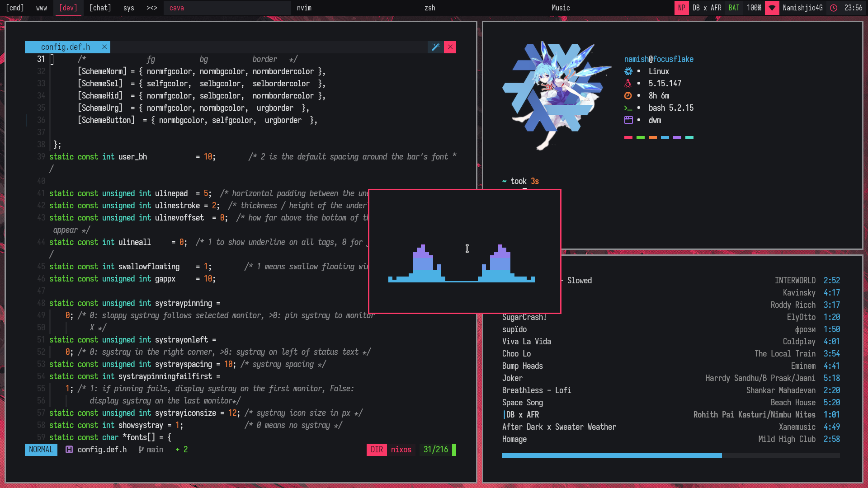Click the DIR badge in nvim statusline

pos(377,450)
